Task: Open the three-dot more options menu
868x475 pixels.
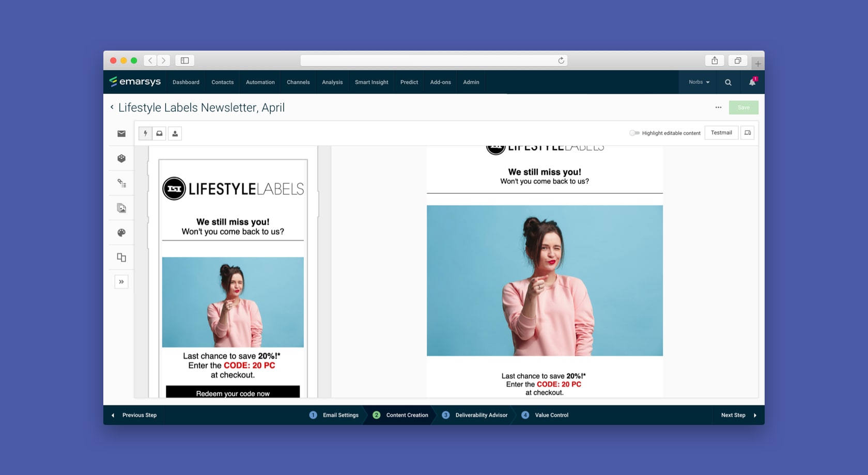Action: [718, 107]
